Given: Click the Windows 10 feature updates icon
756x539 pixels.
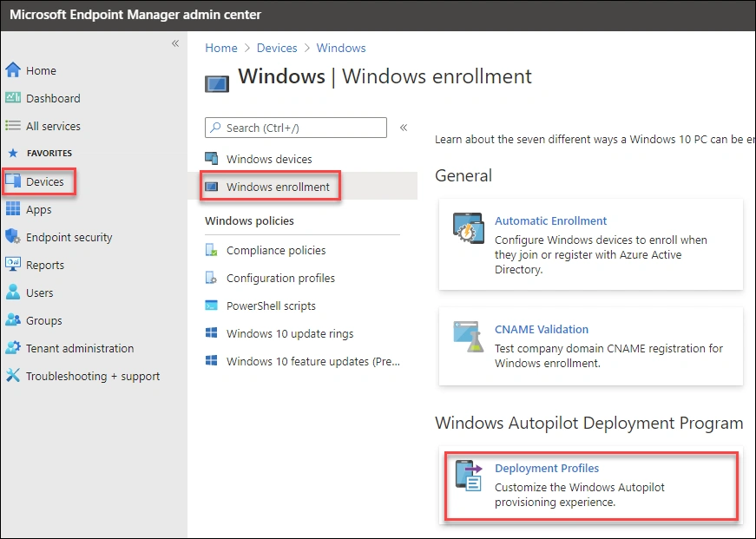Looking at the screenshot, I should point(211,361).
